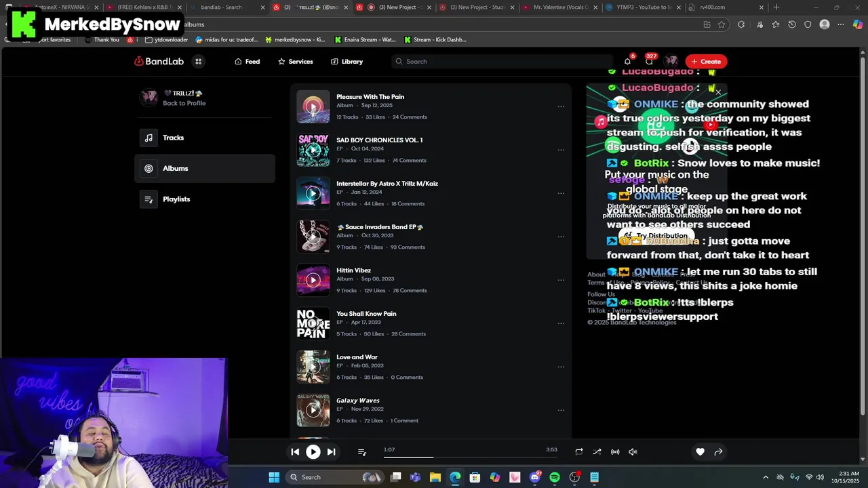This screenshot has width=868, height=488.
Task: Open the Stream - Kick Dashboard bookmark
Action: click(435, 40)
